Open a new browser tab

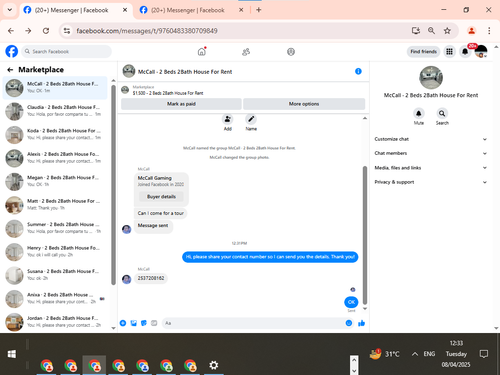tap(259, 10)
